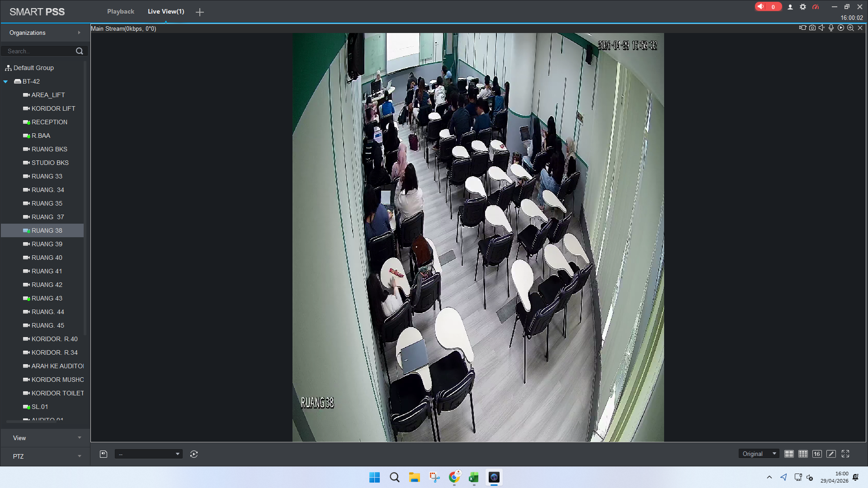
Task: Select the RUANG 35 camera
Action: click(x=47, y=203)
